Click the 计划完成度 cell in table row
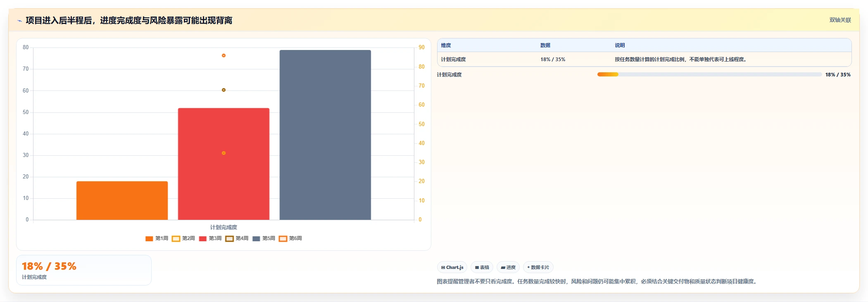 point(453,59)
